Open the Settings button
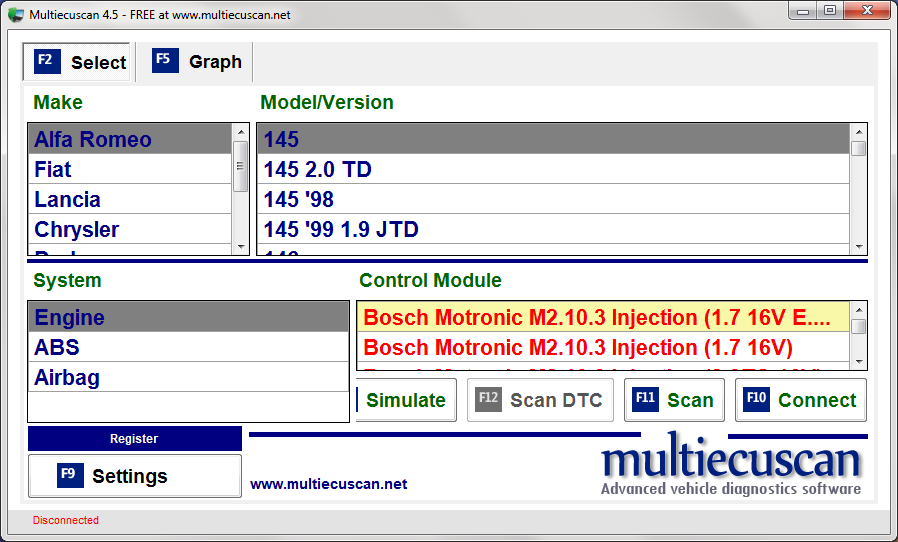898x542 pixels. click(x=135, y=476)
